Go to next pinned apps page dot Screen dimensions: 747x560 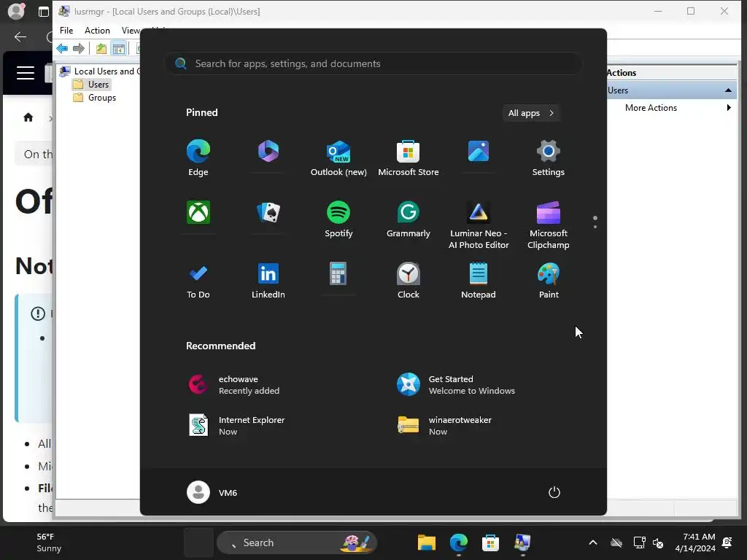(x=595, y=227)
